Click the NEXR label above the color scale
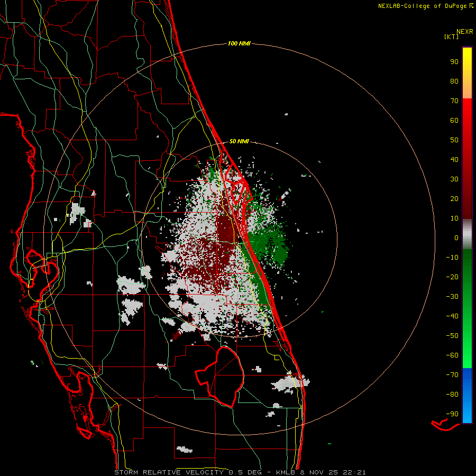The height and width of the screenshot is (476, 476). (x=464, y=32)
